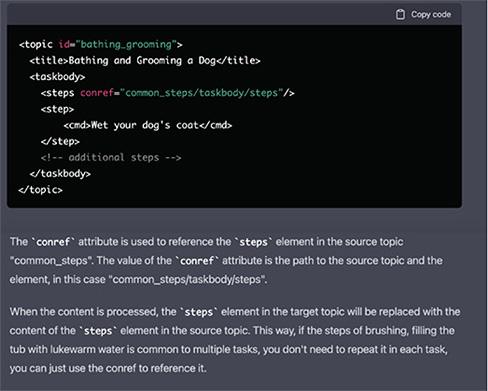
Task: Click the clipboard icon beside Copy code
Action: (x=400, y=15)
